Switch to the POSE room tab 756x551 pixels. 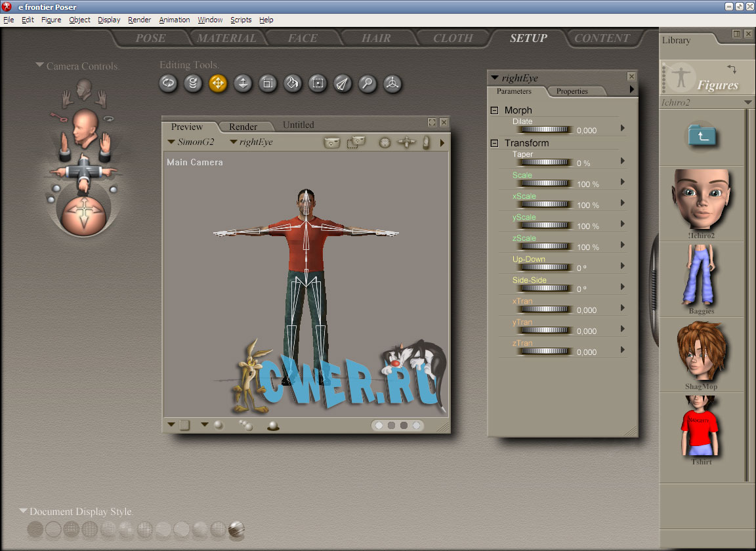coord(150,38)
